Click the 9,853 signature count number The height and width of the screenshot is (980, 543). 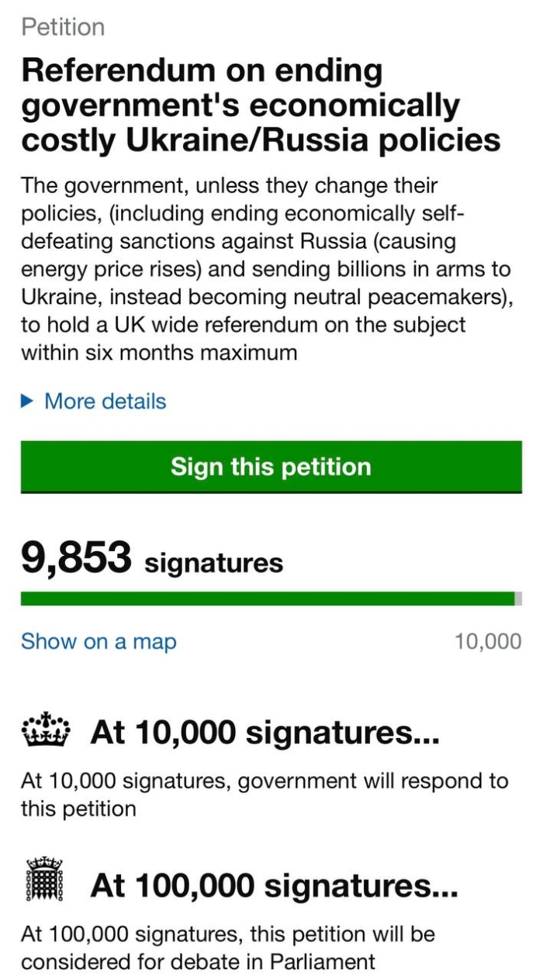point(77,558)
